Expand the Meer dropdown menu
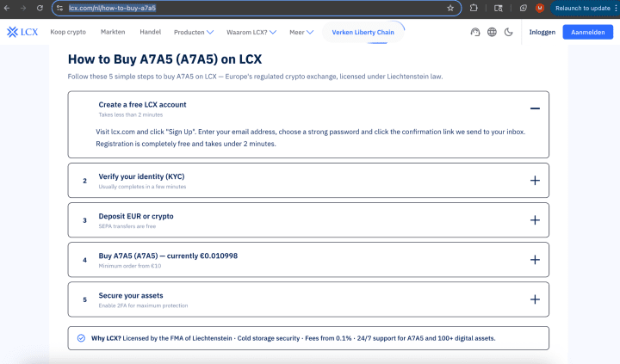The width and height of the screenshot is (620, 364). [301, 32]
